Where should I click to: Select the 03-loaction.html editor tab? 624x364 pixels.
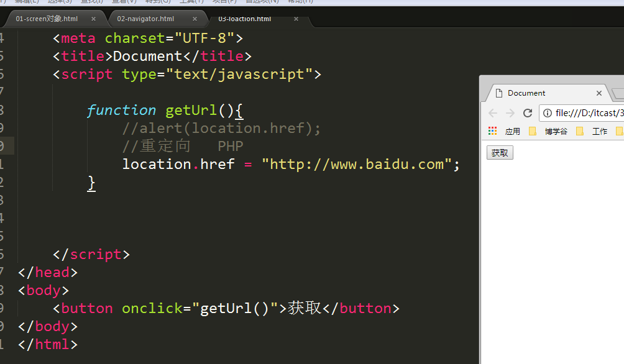[x=244, y=19]
